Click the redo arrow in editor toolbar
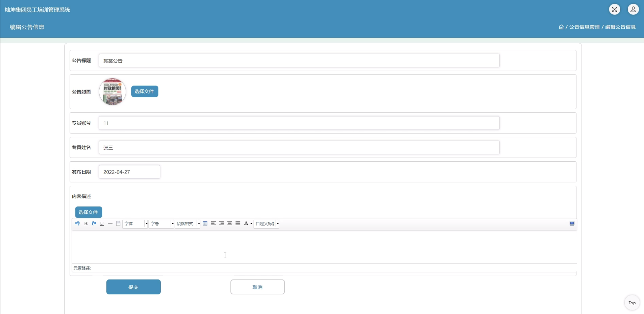Image resolution: width=644 pixels, height=314 pixels. pyautogui.click(x=94, y=223)
